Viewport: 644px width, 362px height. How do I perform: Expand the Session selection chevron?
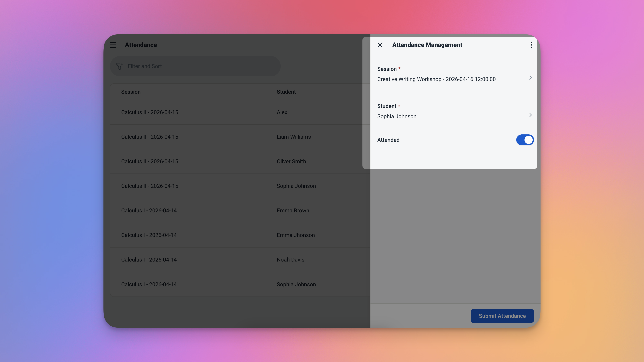530,78
